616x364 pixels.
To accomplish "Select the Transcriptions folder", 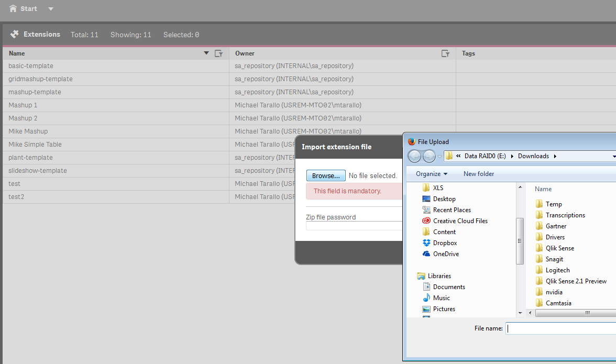I will coord(560,215).
